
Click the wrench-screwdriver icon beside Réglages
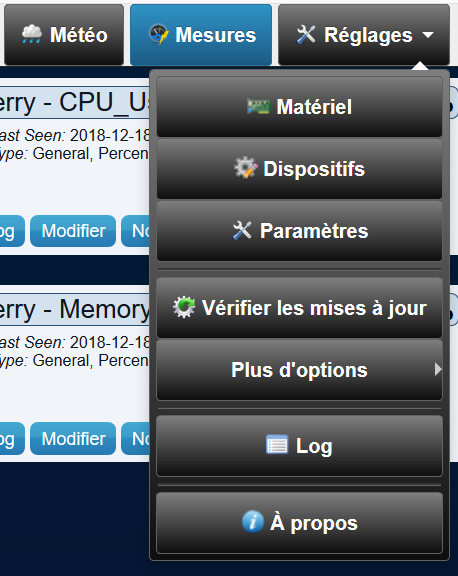coord(306,35)
